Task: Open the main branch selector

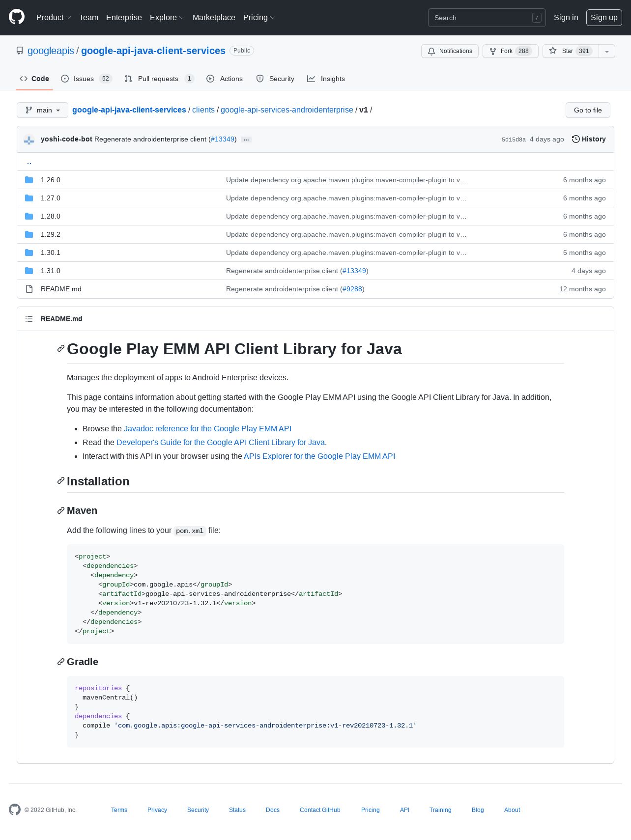Action: point(42,110)
